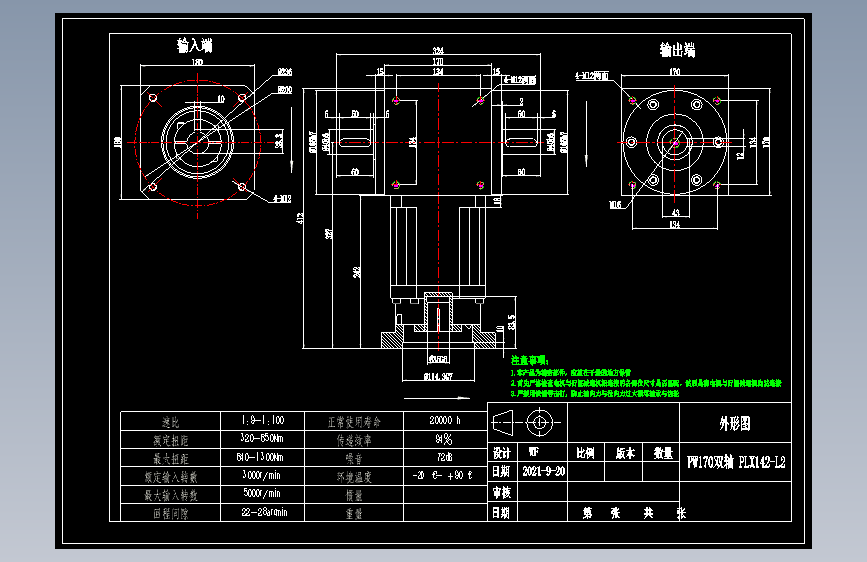Select the Ø114.327 diameter dimension
The image size is (867, 562).
coord(438,376)
